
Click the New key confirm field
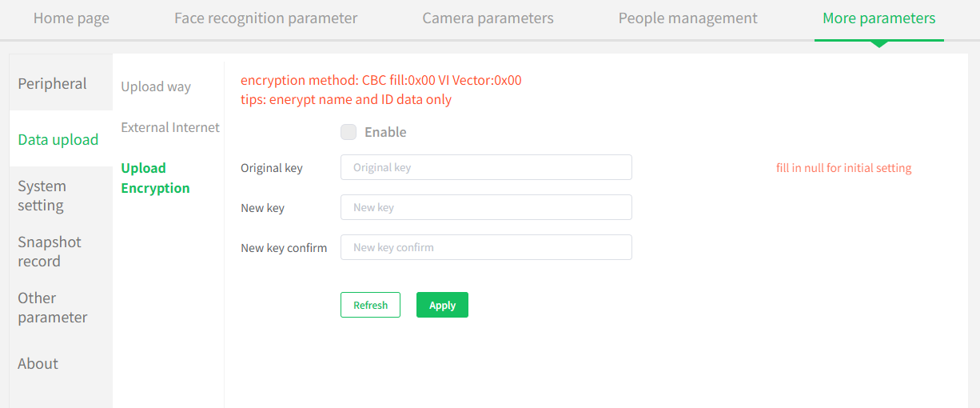(x=486, y=247)
